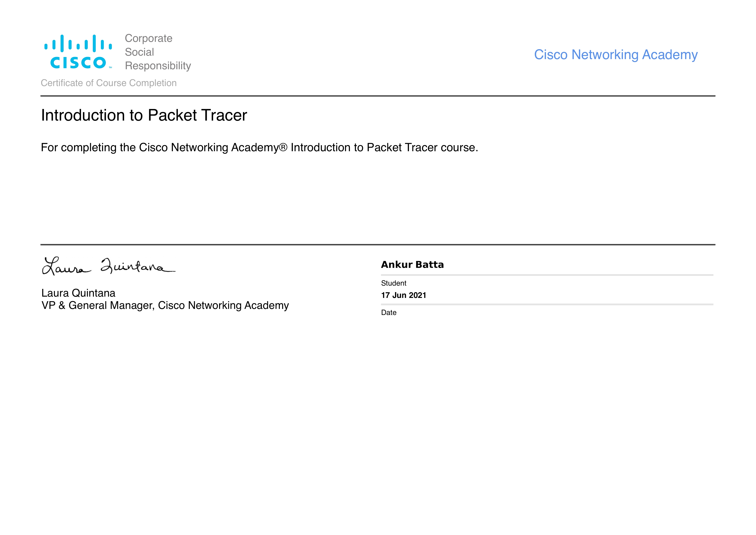Click the Corporate Social Responsibility text
Image resolution: width=756 pixels, height=535 pixels.
point(157,52)
